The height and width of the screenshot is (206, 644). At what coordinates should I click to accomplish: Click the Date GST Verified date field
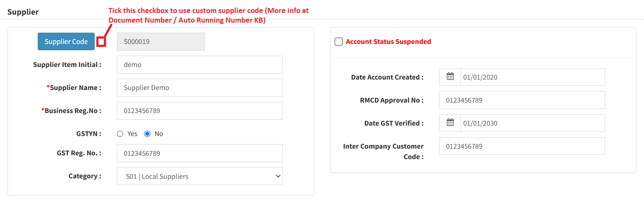(532, 123)
